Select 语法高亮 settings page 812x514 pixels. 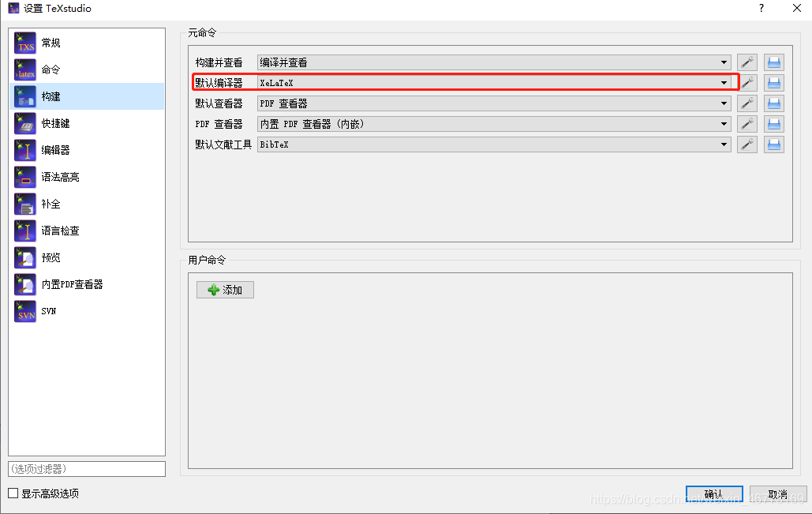(x=87, y=177)
